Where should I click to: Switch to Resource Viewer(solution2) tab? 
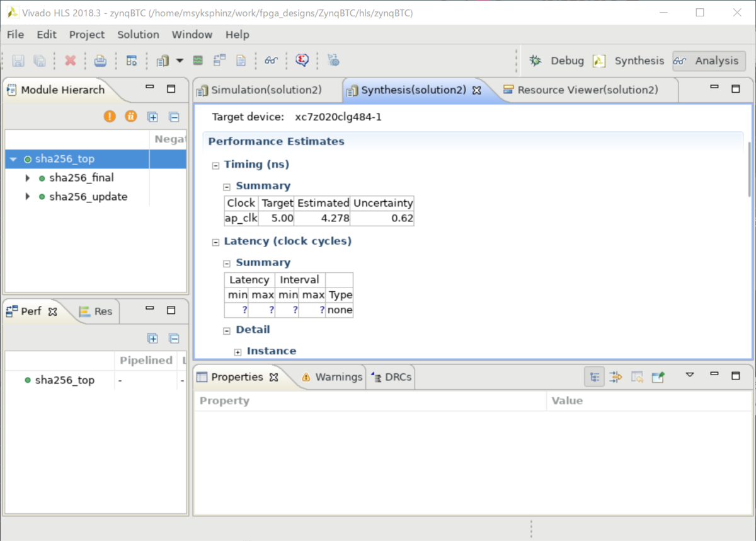[580, 90]
